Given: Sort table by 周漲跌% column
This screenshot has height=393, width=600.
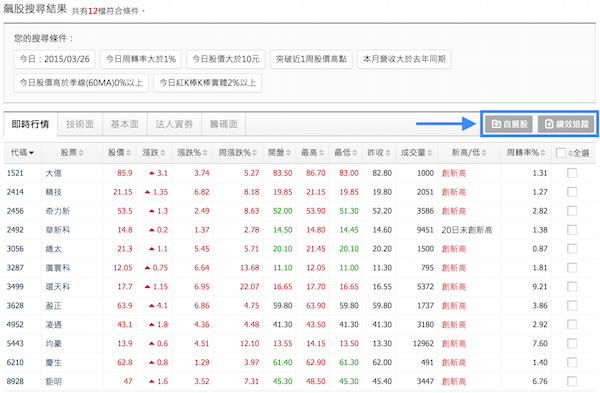Looking at the screenshot, I should pyautogui.click(x=238, y=153).
